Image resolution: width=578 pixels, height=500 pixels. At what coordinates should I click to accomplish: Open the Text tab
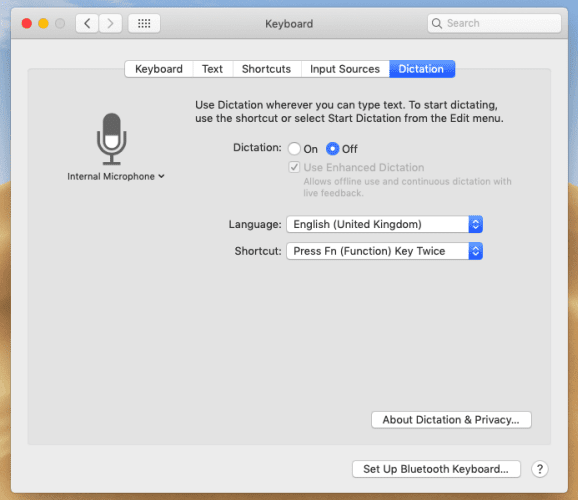click(x=212, y=69)
